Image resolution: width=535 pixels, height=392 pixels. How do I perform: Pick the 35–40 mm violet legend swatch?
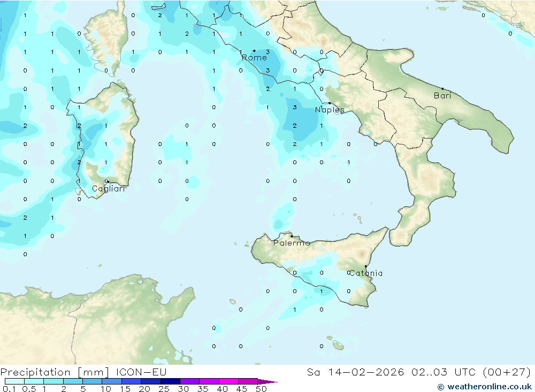pos(209,381)
